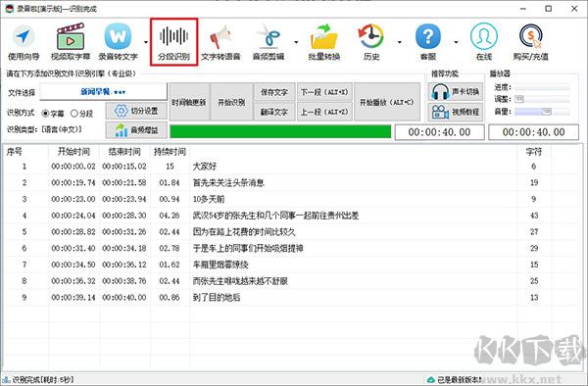Expand dropdown arrow next to 客服

click(x=456, y=42)
